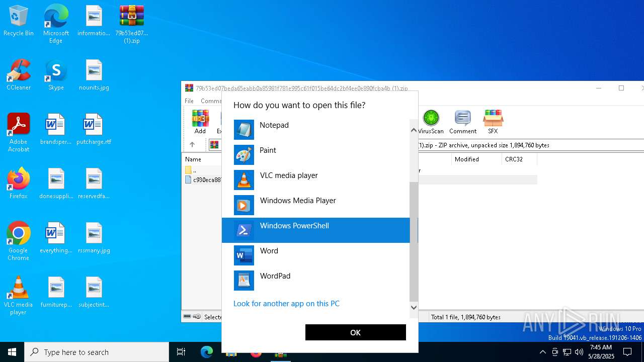644x362 pixels.
Task: Open Edge from the taskbar
Action: coord(206,352)
